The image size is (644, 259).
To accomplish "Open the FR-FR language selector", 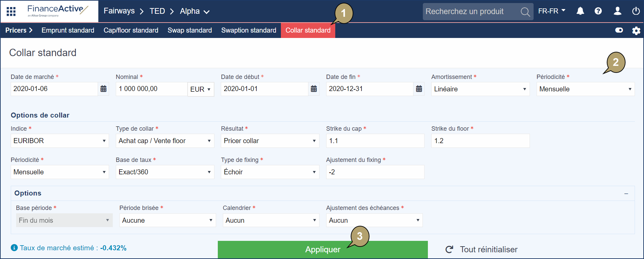I will 552,11.
